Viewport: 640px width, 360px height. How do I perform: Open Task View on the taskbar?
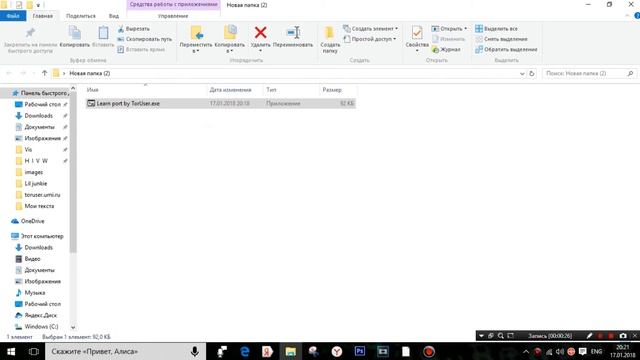(x=33, y=351)
